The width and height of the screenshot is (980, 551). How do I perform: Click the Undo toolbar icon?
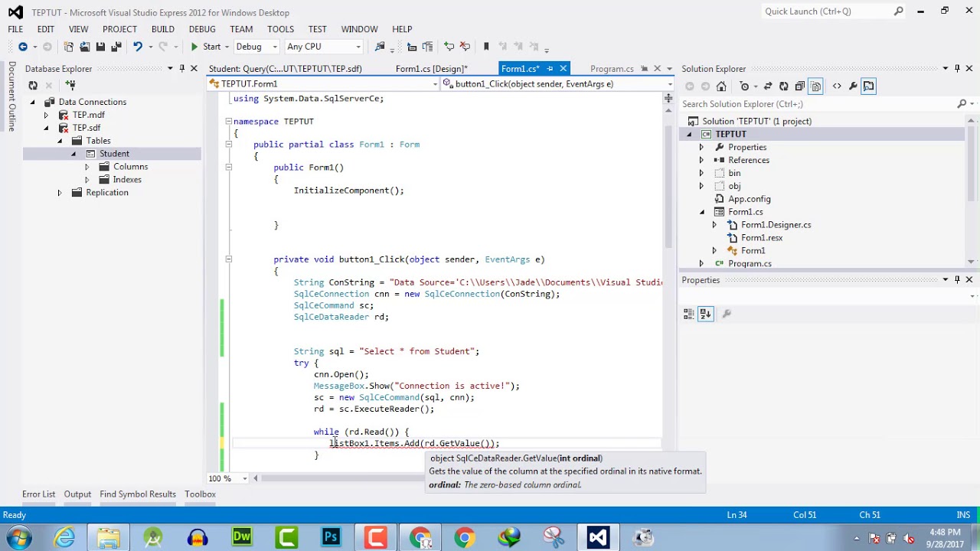[x=138, y=47]
